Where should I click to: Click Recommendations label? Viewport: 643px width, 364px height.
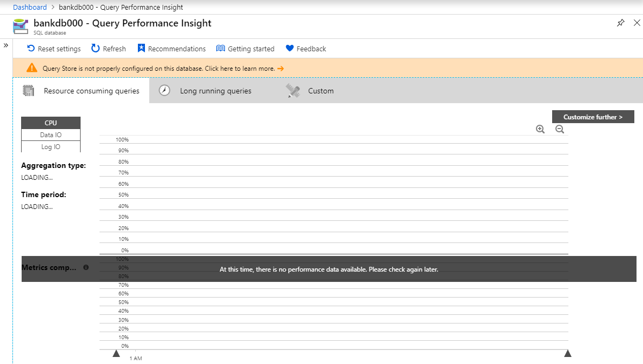pyautogui.click(x=177, y=49)
